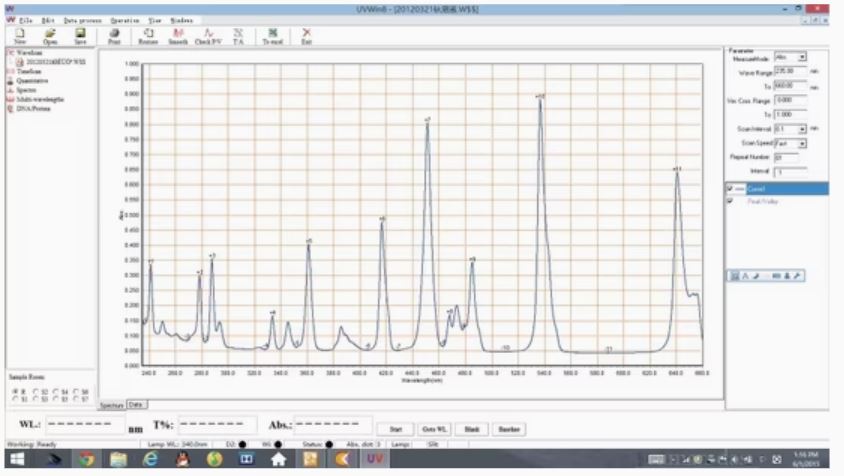The image size is (844, 476).
Task: Click the red Exit toolbar icon
Action: click(306, 36)
